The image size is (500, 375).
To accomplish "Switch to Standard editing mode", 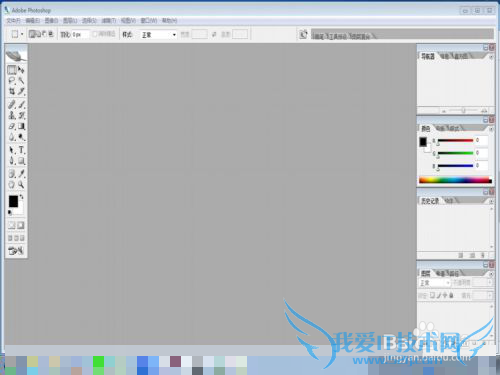I will 12,226.
